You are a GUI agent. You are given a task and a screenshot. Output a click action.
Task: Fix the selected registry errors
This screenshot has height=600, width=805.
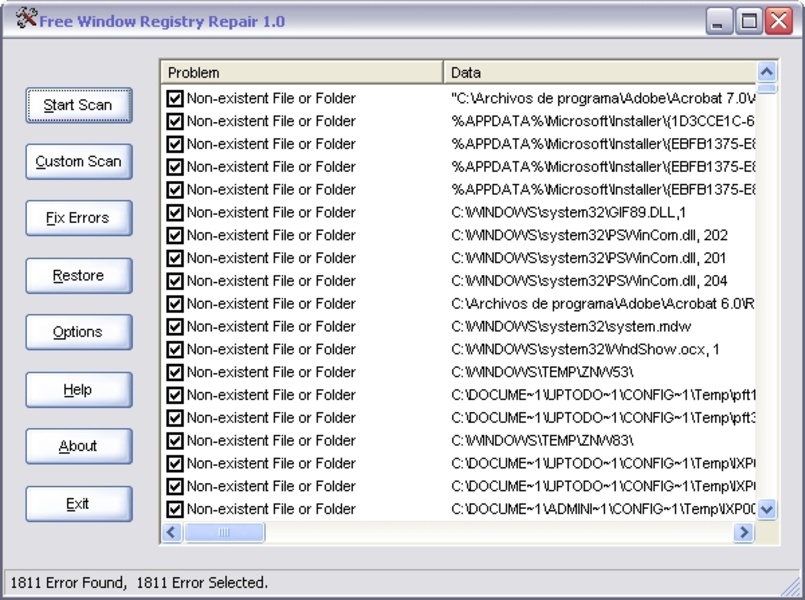(x=78, y=218)
